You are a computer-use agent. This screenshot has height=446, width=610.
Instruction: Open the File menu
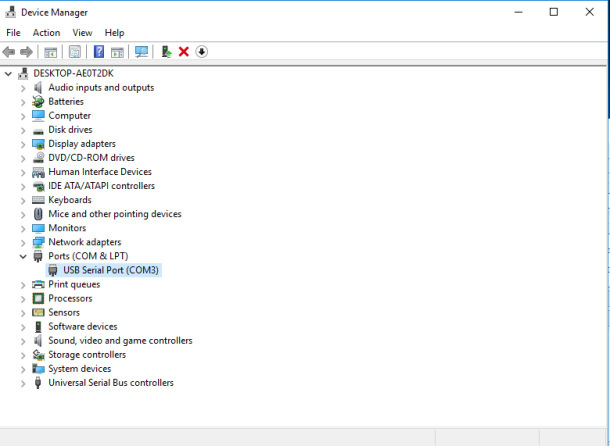click(13, 33)
